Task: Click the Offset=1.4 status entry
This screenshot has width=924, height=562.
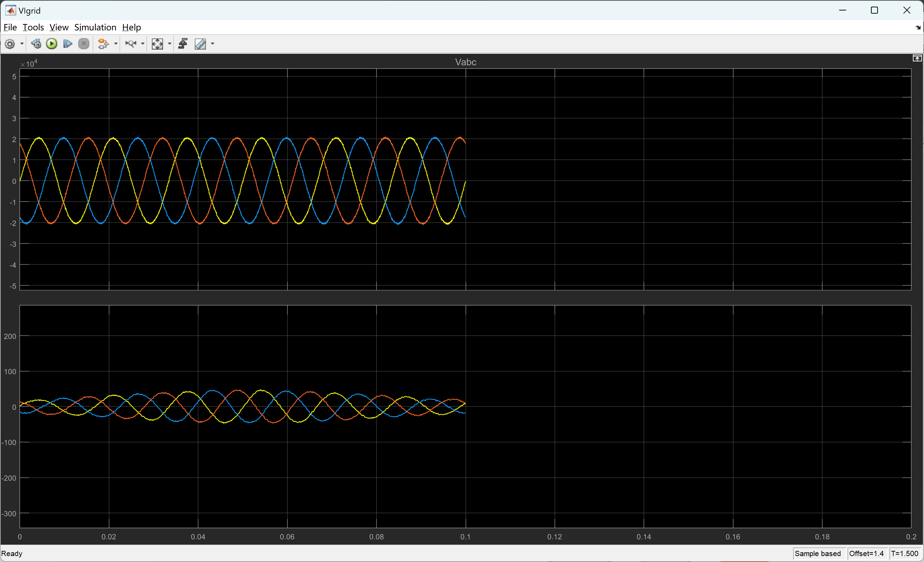Action: 866,553
